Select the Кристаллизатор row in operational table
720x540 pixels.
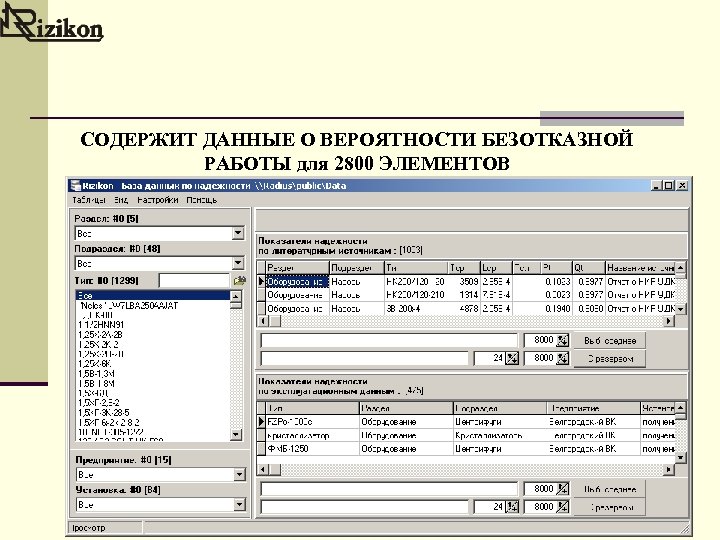pyautogui.click(x=466, y=435)
